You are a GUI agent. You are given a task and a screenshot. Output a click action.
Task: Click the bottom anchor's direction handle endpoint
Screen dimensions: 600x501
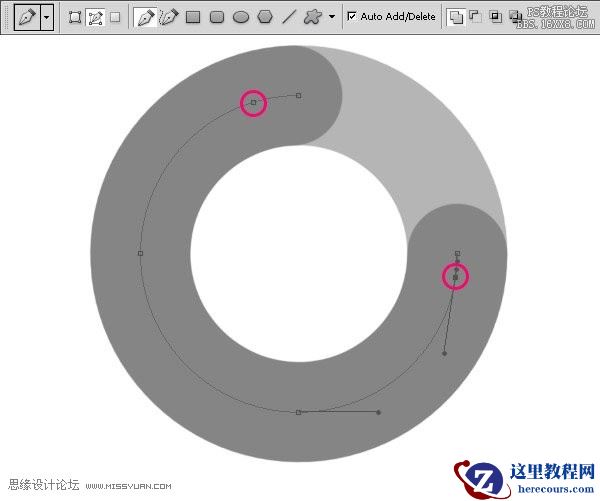click(378, 412)
